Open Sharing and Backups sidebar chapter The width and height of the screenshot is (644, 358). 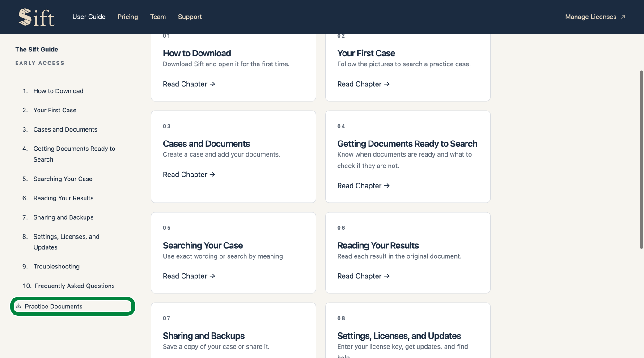[64, 217]
